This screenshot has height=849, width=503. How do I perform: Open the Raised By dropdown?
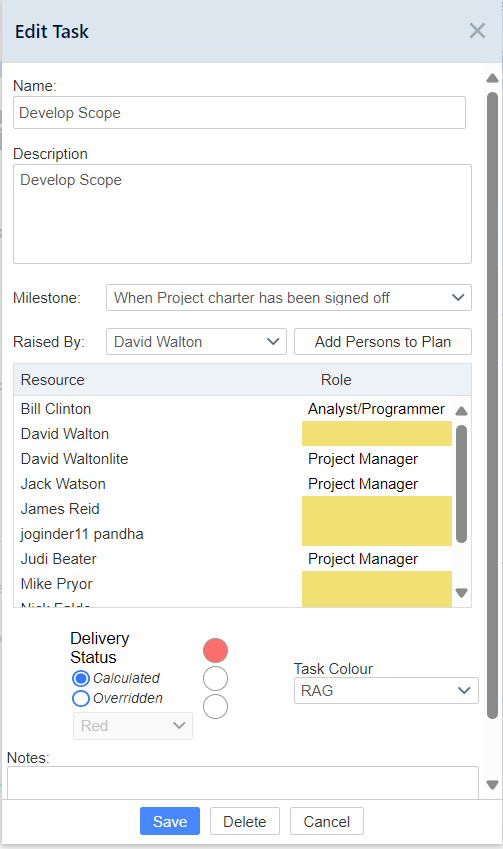coord(196,342)
